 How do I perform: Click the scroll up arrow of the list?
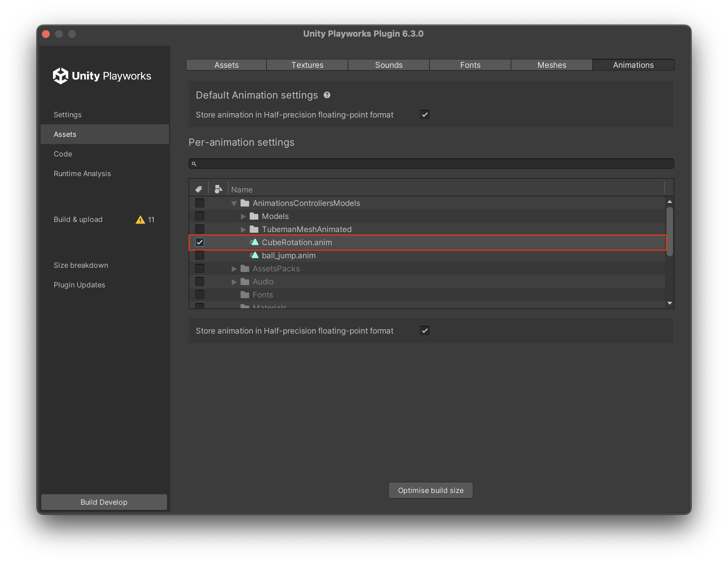(x=669, y=202)
